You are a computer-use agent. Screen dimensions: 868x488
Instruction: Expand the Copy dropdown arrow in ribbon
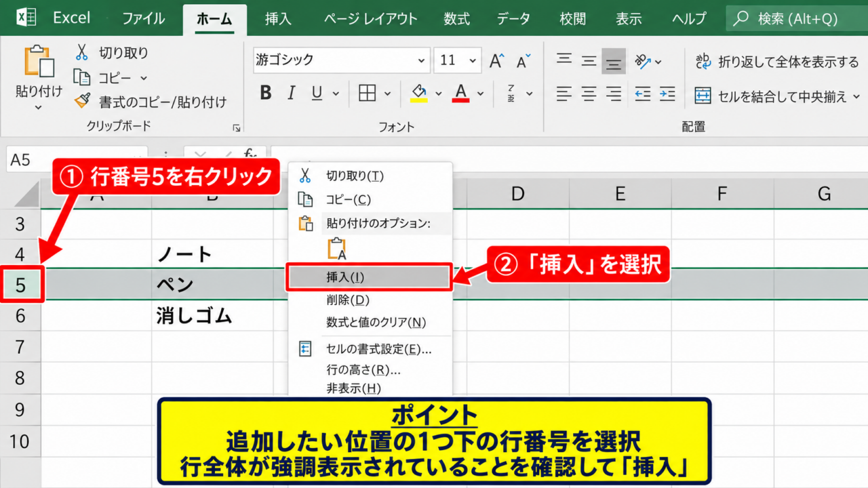pyautogui.click(x=144, y=79)
